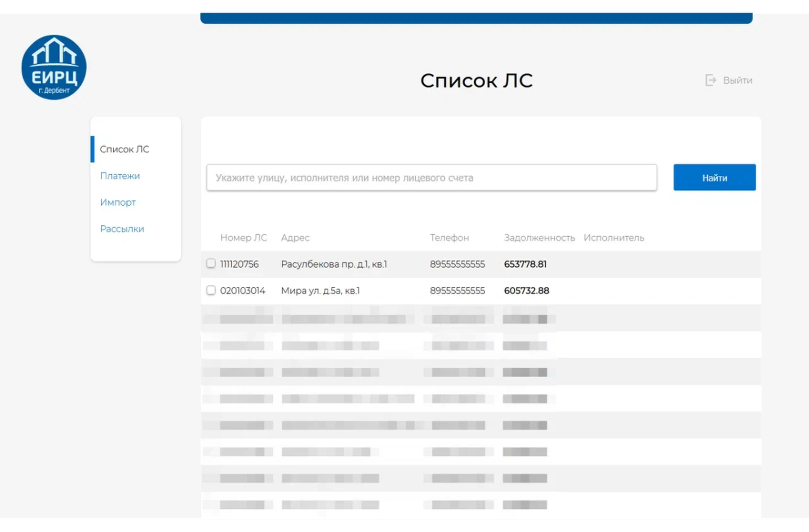
Task: Open the Список ЛС menu item
Action: [124, 149]
